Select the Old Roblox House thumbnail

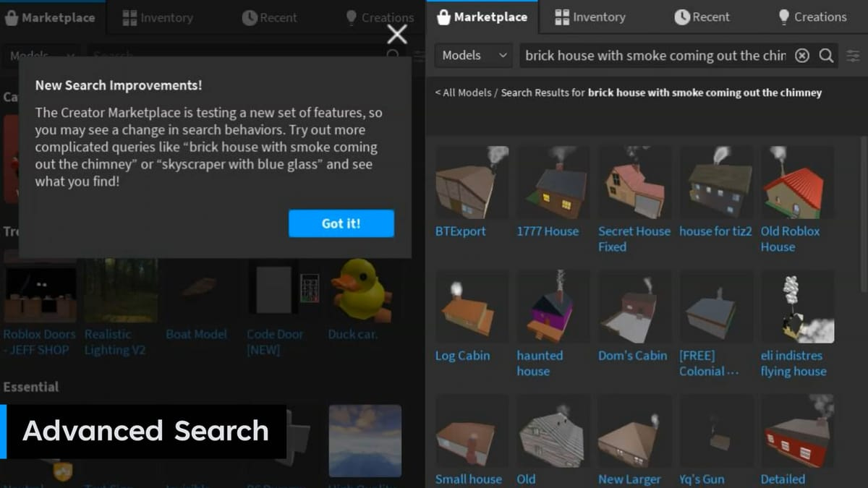pos(797,182)
